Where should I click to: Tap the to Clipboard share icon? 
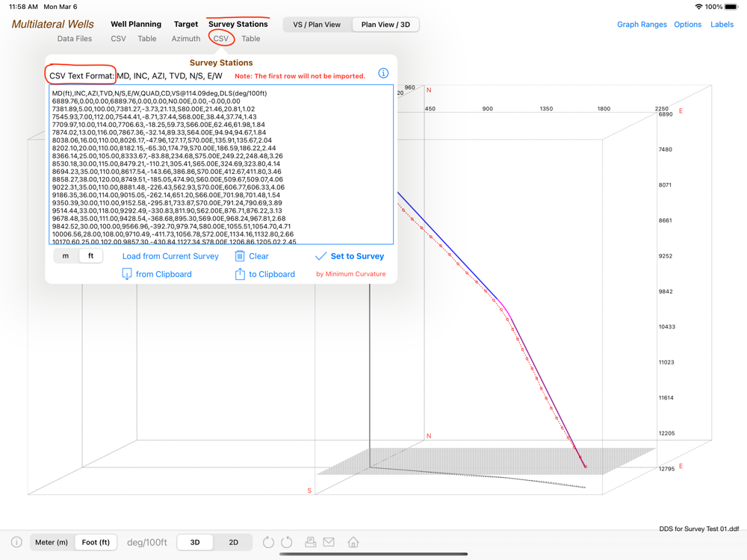pos(240,274)
